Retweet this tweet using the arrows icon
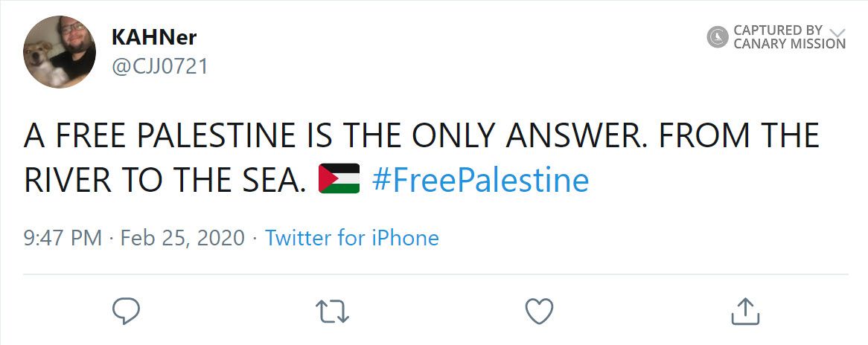 pyautogui.click(x=333, y=311)
